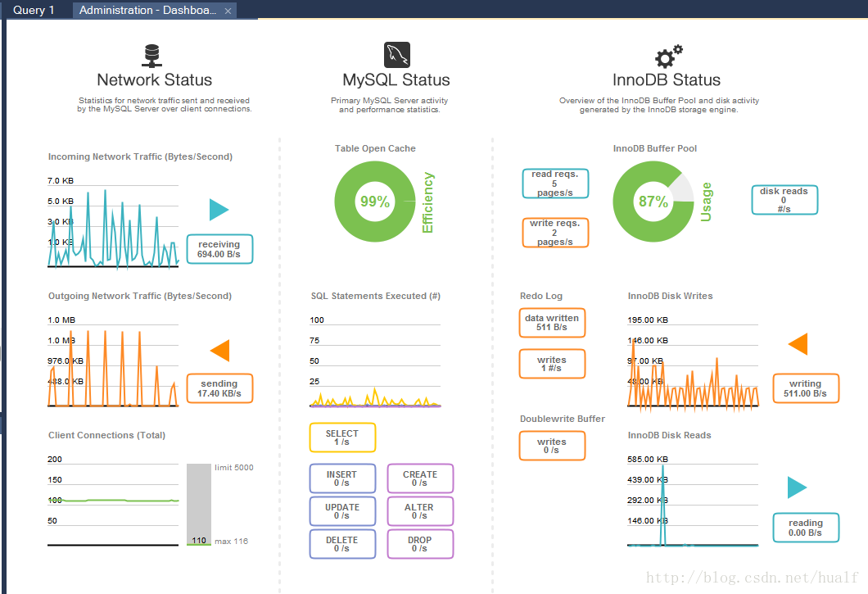Image resolution: width=868 pixels, height=594 pixels.
Task: Click the InnoDB Buffer Pool 87% donut
Action: 653,202
